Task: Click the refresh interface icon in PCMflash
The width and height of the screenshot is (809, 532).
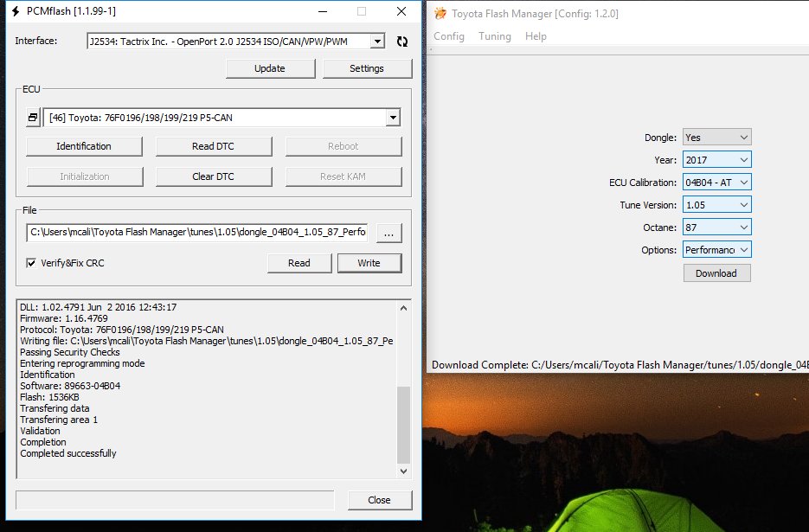Action: coord(402,42)
